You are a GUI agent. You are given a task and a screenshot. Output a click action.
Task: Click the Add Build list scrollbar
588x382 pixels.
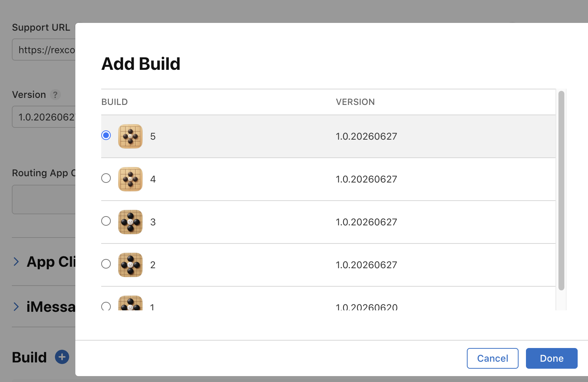point(561,191)
